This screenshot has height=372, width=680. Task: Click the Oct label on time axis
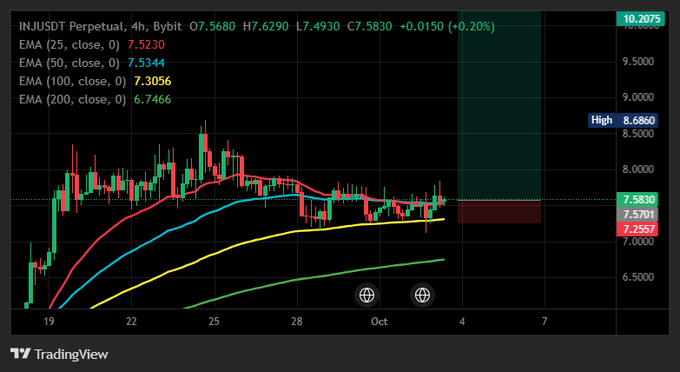pos(379,321)
